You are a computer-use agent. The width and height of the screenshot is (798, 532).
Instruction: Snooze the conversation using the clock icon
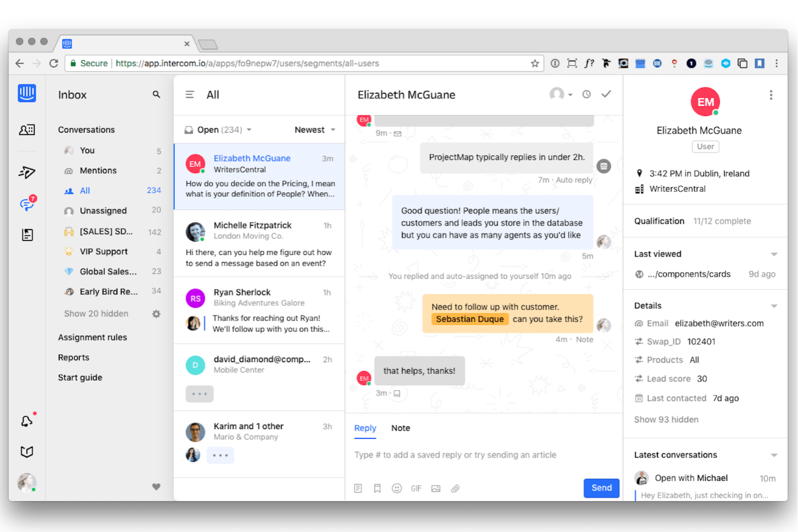tap(586, 94)
